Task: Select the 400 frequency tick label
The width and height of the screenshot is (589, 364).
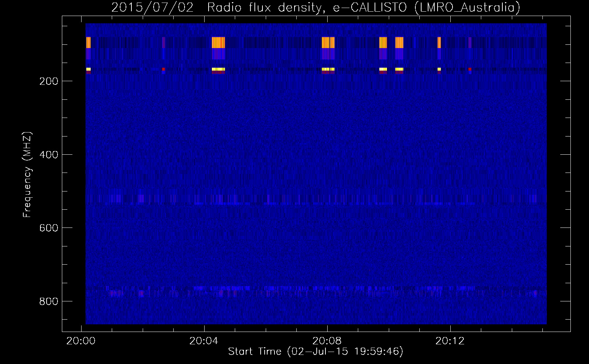Action: click(49, 155)
